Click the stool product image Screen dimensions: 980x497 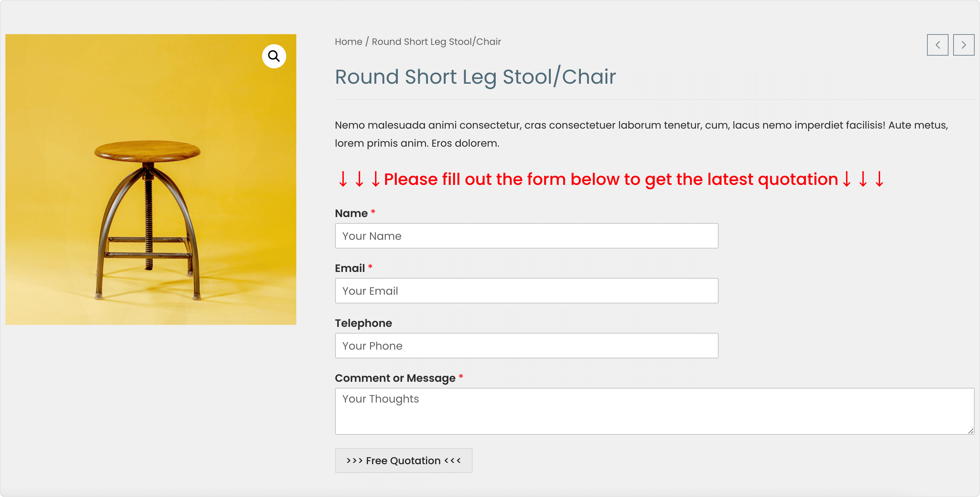(150, 180)
